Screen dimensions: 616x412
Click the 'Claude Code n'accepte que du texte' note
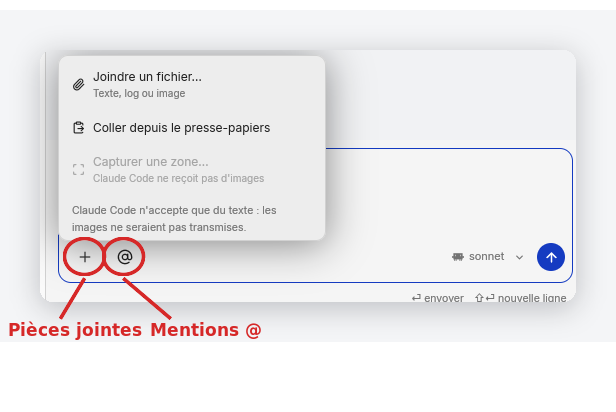[174, 219]
